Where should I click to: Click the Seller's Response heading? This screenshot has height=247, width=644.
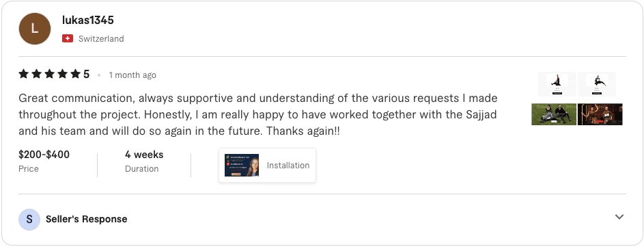86,219
